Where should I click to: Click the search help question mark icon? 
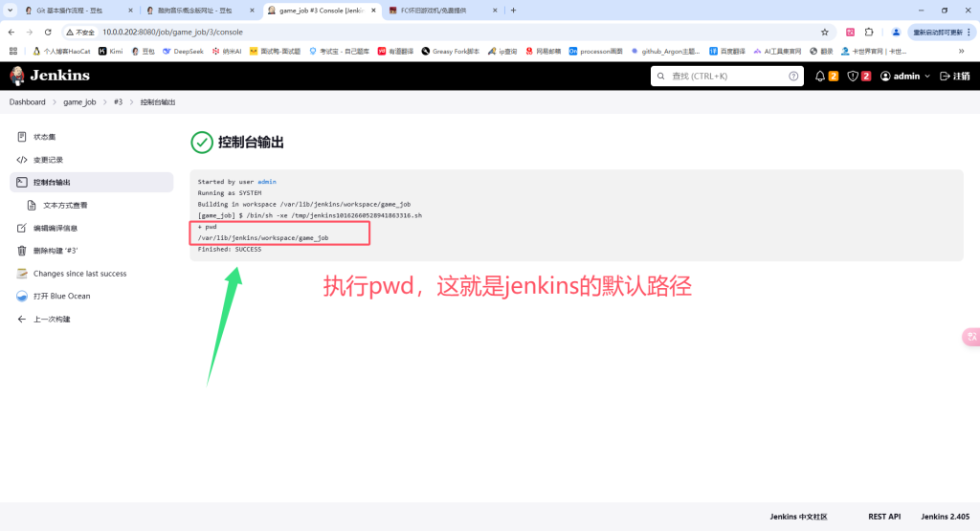[x=793, y=76]
